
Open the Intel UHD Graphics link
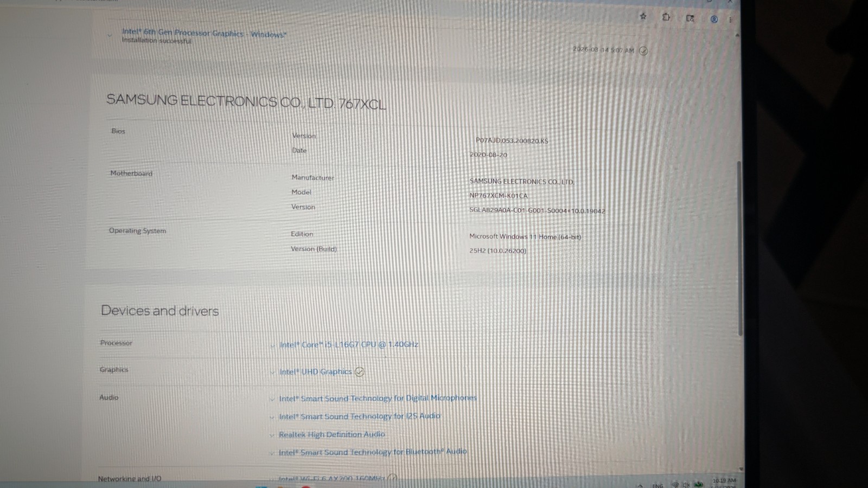315,371
